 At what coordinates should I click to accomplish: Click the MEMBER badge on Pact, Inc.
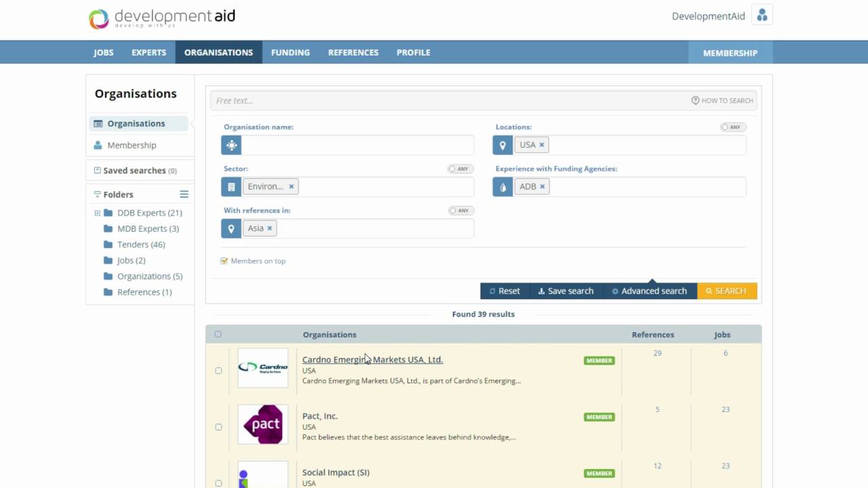tap(599, 417)
